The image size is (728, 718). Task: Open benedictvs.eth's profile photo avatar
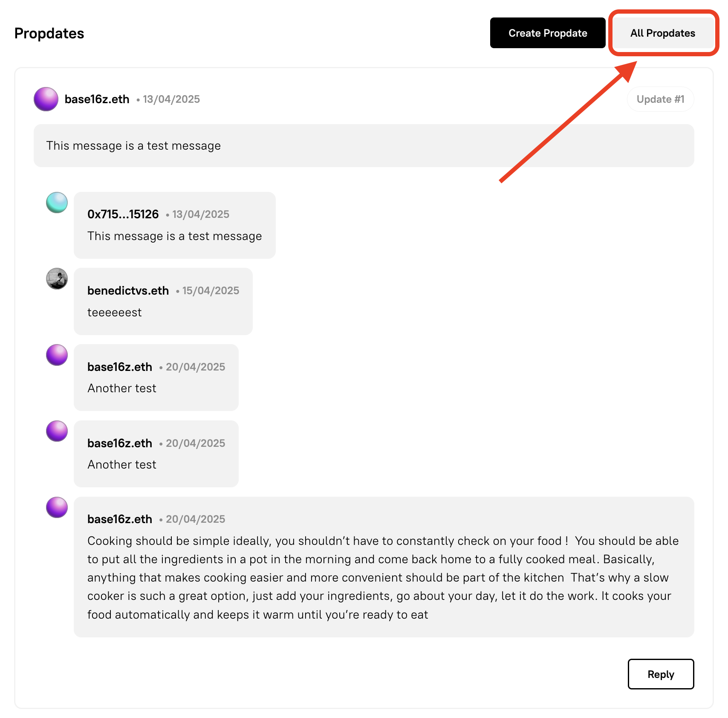pos(57,279)
